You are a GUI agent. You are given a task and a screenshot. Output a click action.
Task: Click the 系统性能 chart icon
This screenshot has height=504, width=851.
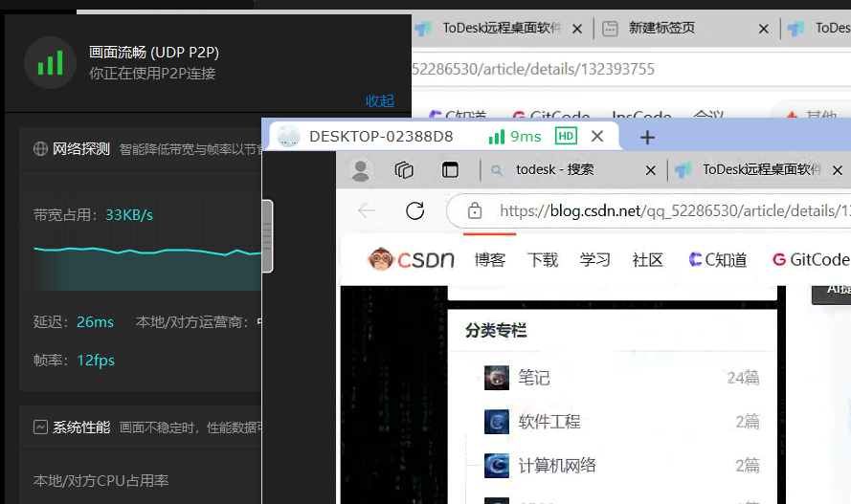point(40,427)
